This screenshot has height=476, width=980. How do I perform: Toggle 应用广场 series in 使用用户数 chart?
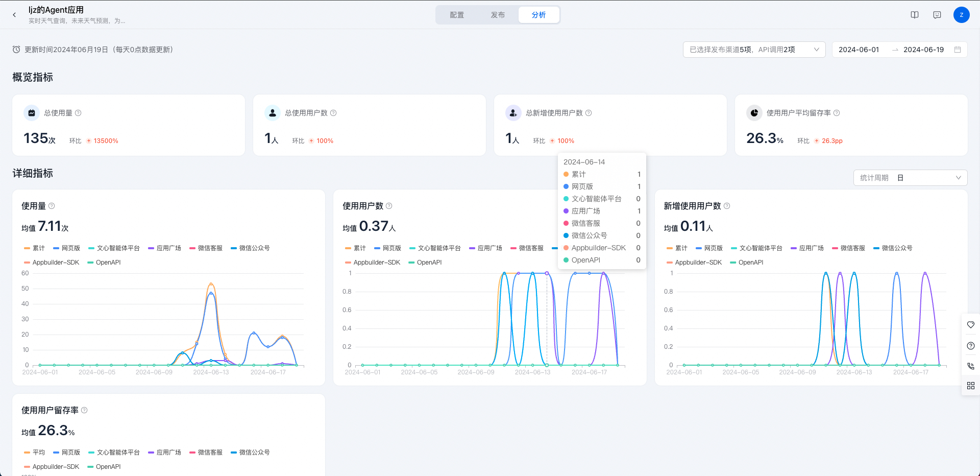[485, 248]
